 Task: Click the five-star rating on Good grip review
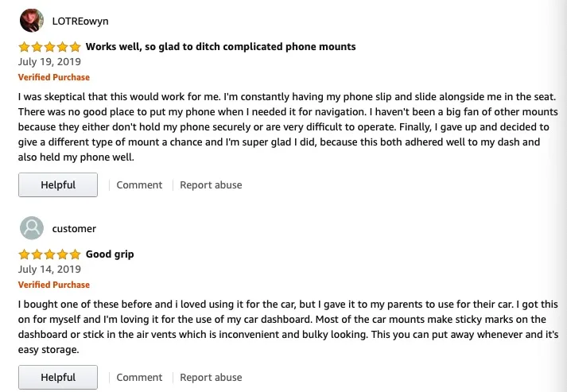tap(49, 254)
